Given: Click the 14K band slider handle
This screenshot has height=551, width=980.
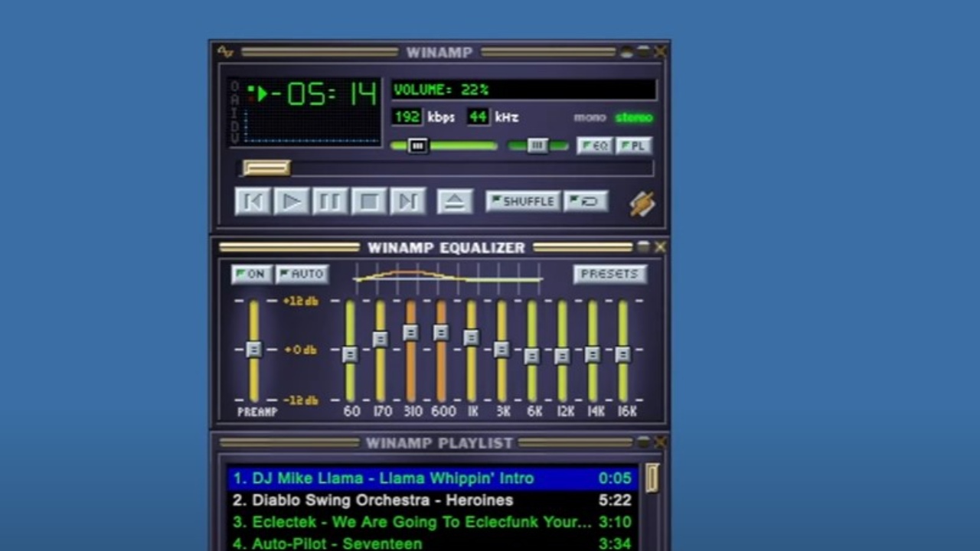Looking at the screenshot, I should 593,354.
